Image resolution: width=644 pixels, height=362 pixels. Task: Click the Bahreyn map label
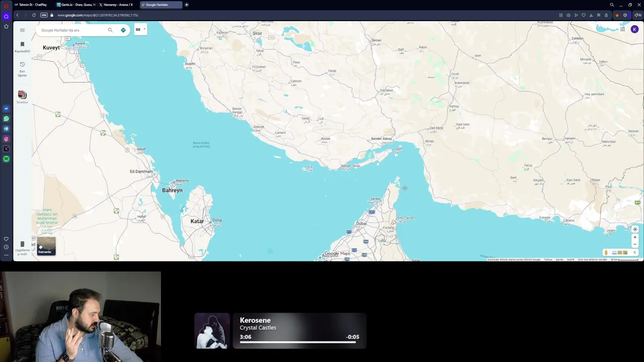pyautogui.click(x=172, y=191)
